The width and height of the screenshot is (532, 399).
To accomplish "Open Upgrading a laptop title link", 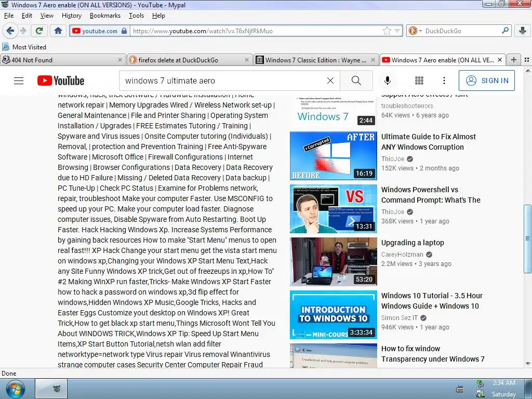I will (413, 243).
